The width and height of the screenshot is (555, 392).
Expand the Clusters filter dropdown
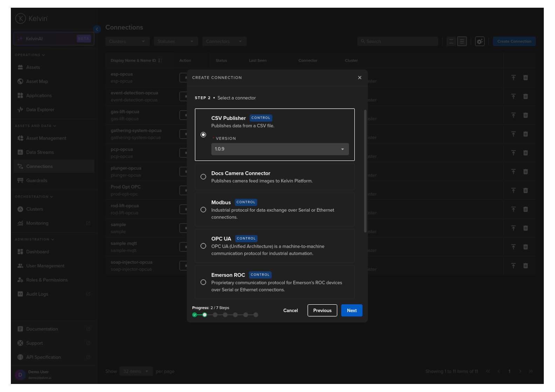click(127, 41)
